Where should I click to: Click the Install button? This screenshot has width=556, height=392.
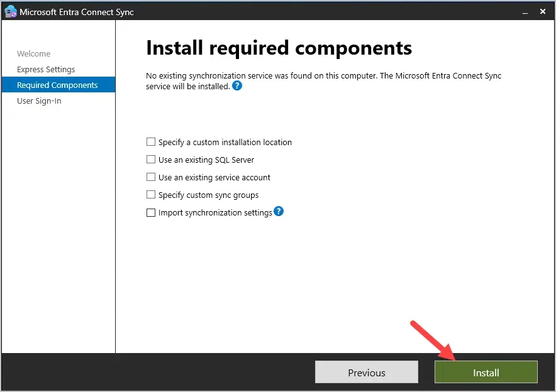(x=486, y=372)
